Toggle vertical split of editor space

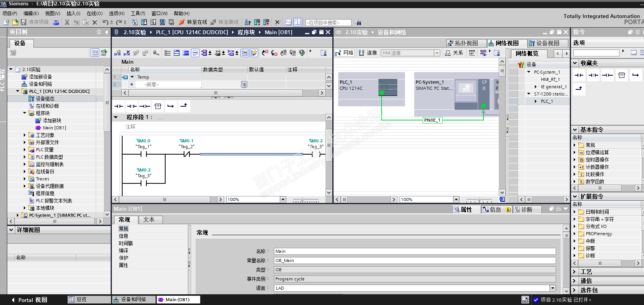coord(298,22)
